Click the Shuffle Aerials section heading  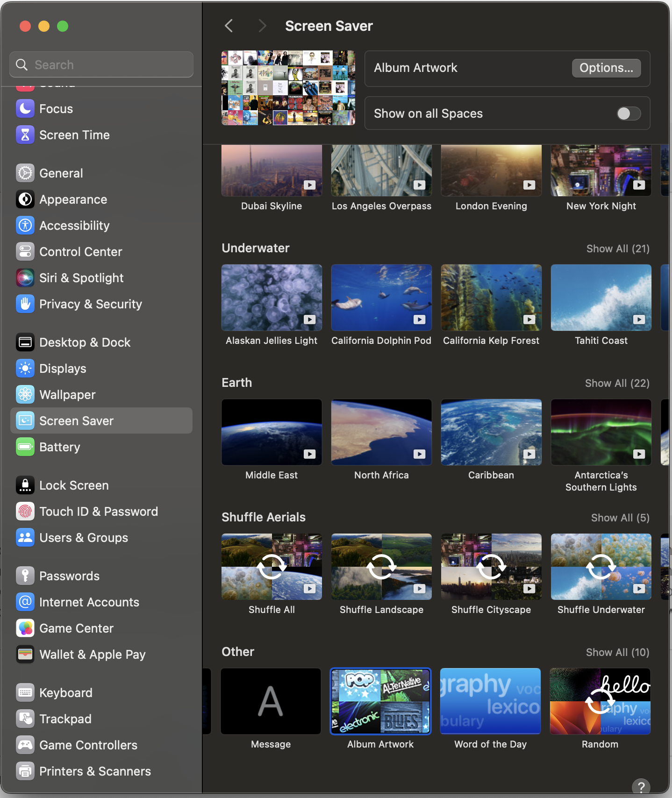(264, 517)
